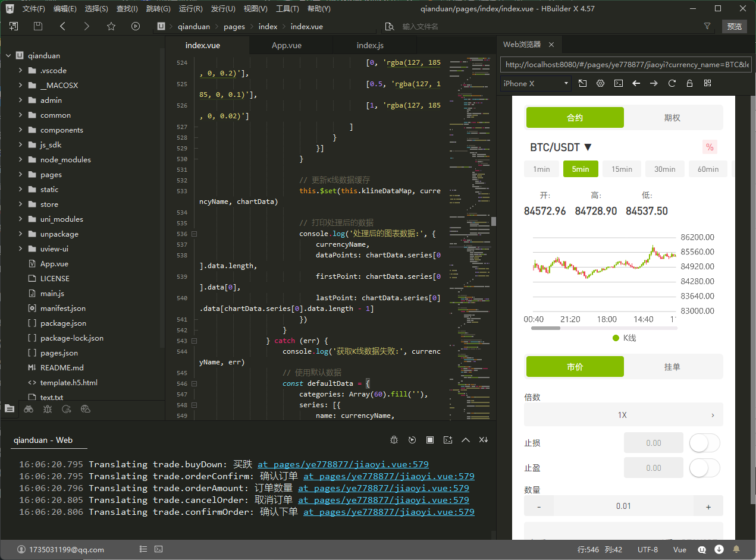Select the 30min interval option
This screenshot has width=756, height=560.
click(665, 169)
